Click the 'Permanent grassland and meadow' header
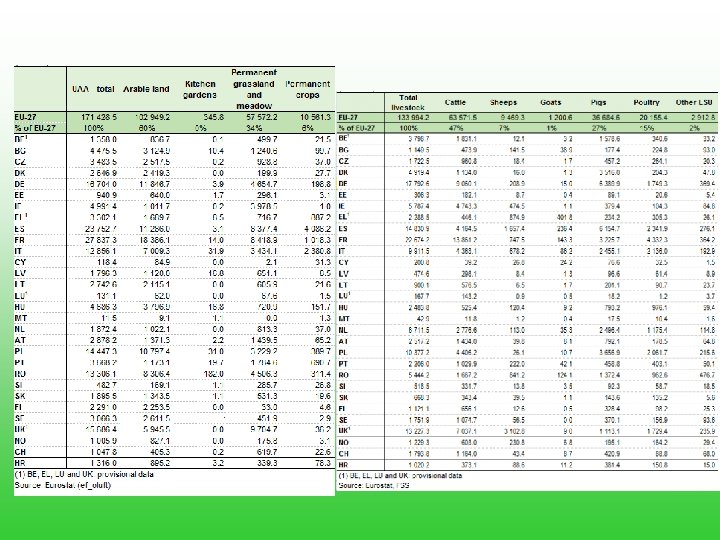Screen dimensions: 720x540 (x=254, y=89)
